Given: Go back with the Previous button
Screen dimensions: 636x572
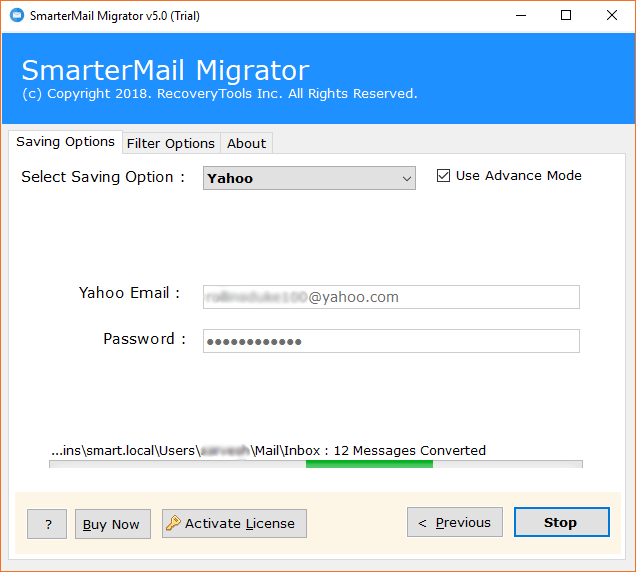Looking at the screenshot, I should [455, 522].
